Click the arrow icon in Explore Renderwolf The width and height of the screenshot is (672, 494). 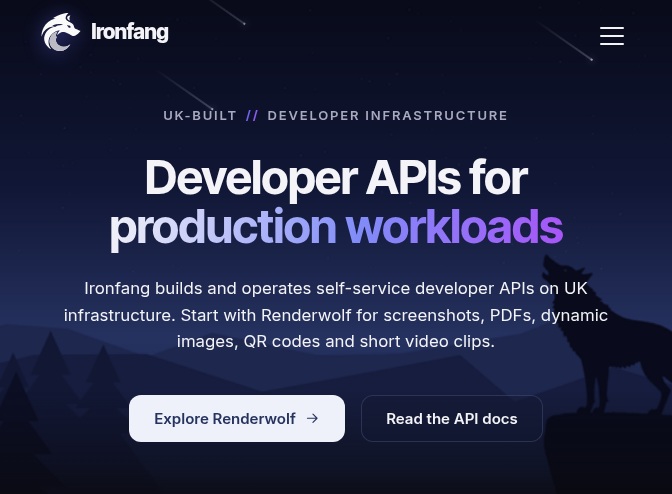click(313, 418)
